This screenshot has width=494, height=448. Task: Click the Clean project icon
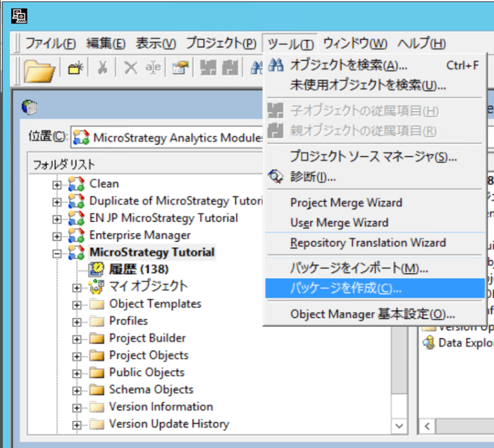(x=76, y=184)
